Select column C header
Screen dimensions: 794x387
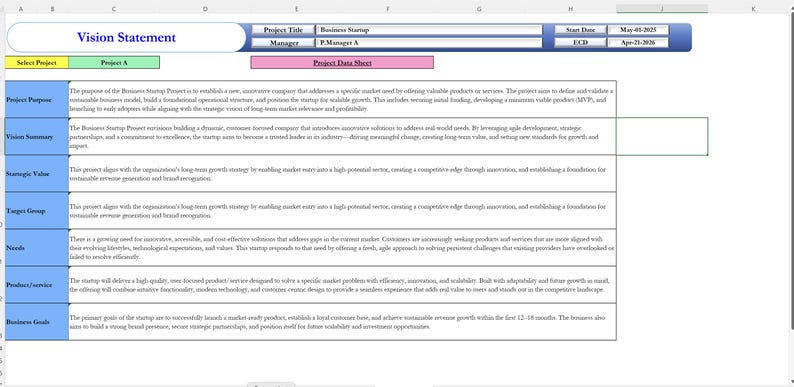click(114, 9)
